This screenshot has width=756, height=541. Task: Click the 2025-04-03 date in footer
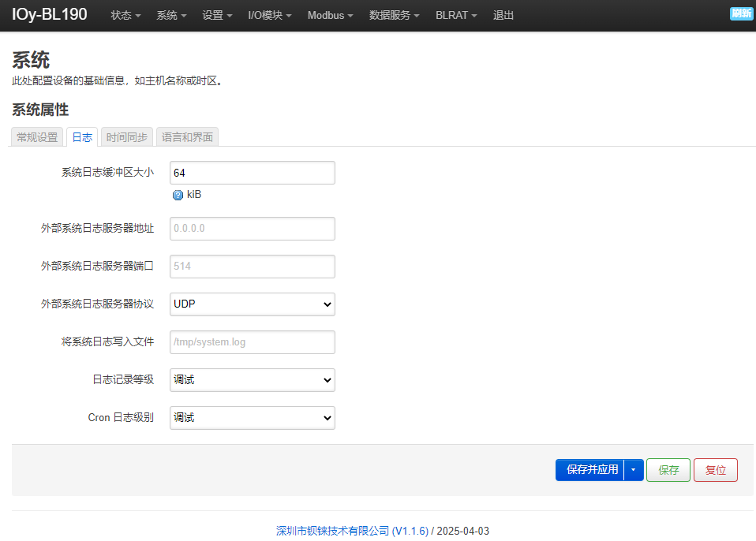tap(463, 531)
